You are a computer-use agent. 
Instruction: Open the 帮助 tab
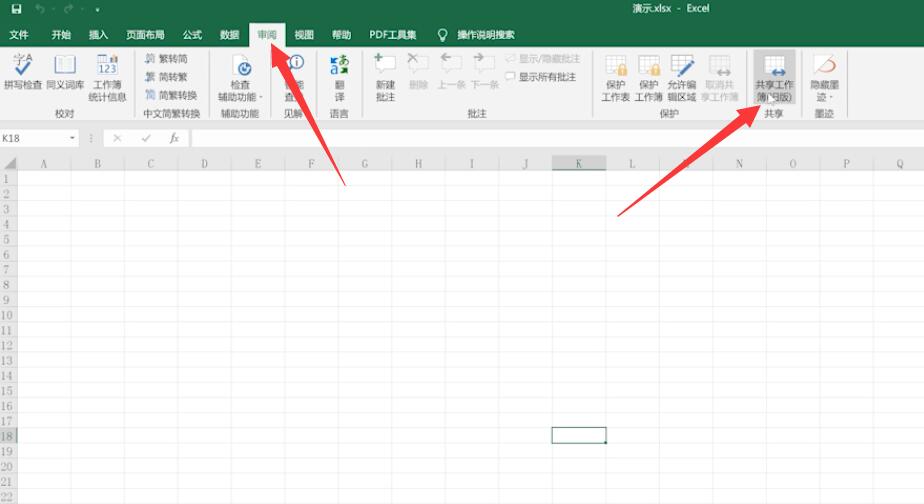tap(341, 35)
